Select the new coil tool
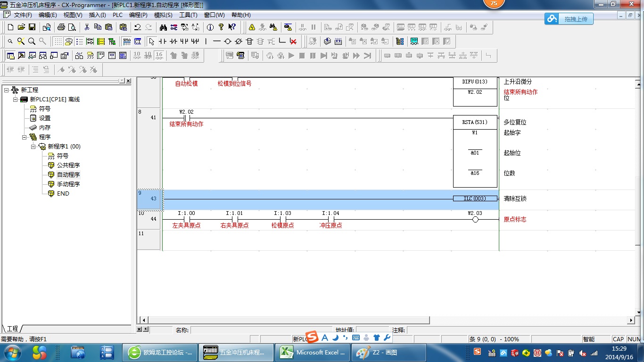 228,41
